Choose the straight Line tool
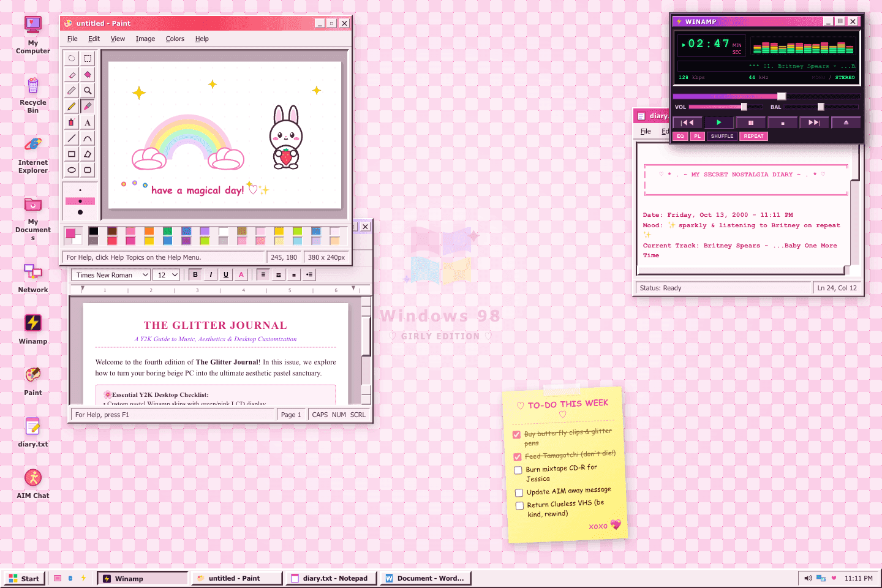This screenshot has height=588, width=882. (72, 138)
